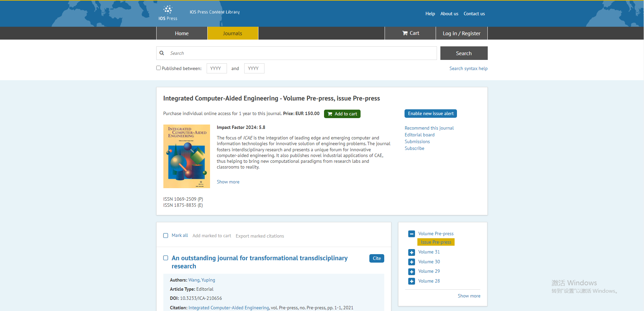Go to About us

pos(449,14)
